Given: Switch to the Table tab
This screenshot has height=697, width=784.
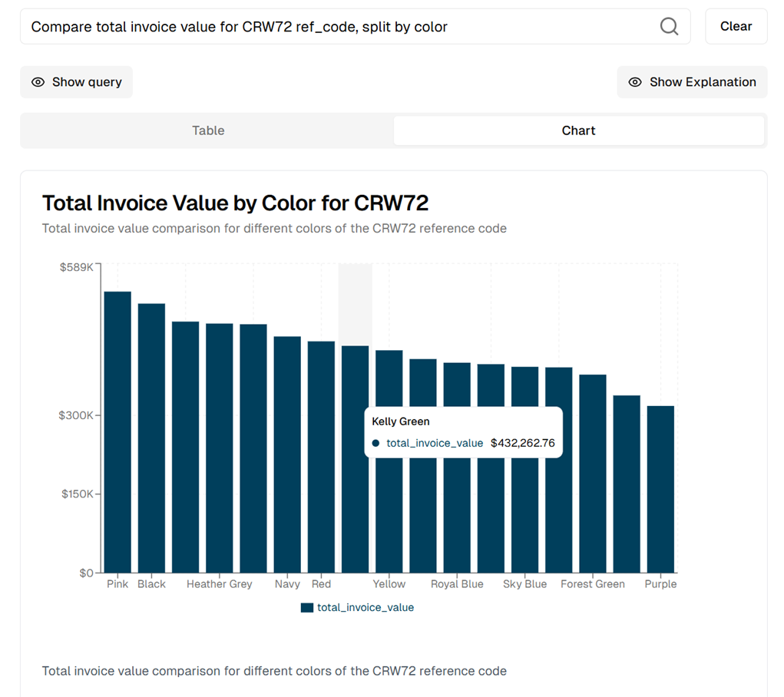Looking at the screenshot, I should coord(208,130).
